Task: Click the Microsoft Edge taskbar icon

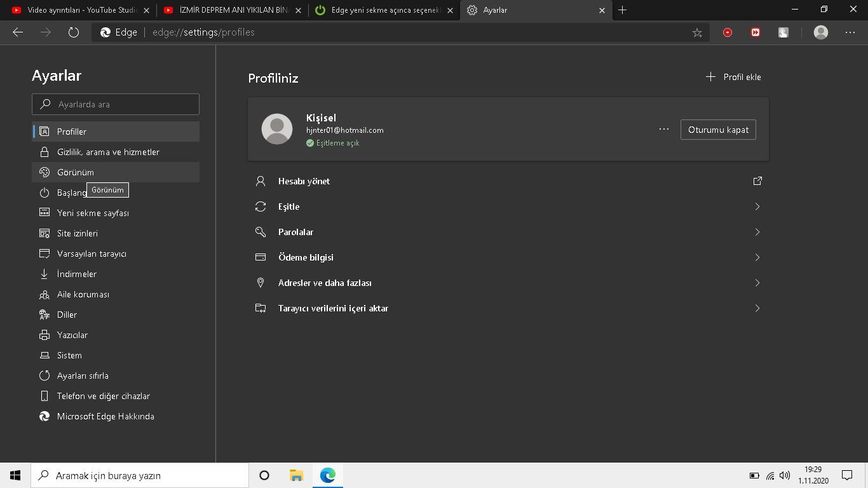Action: 328,475
